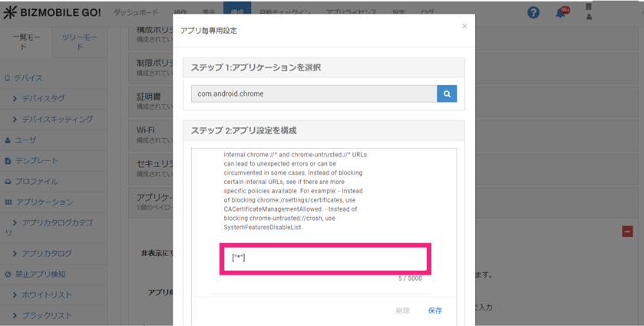Viewport: 644px width, 326px height.
Task: Open デバイス in the sidebar
Action: (x=28, y=77)
